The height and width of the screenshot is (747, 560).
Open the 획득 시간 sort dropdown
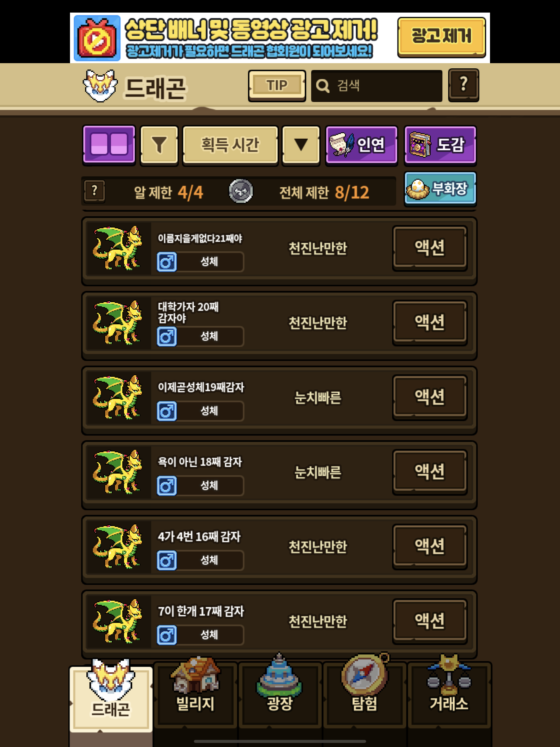[230, 145]
